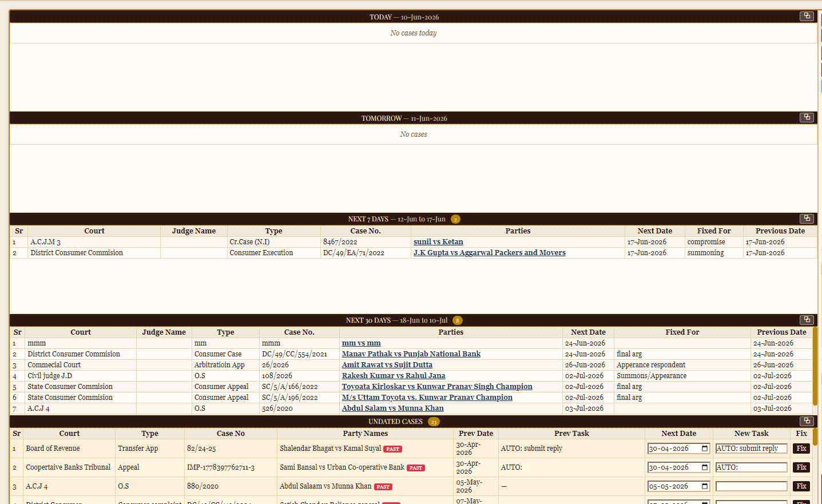The width and height of the screenshot is (822, 504).
Task: Select case number DC/49/EA/71/2022 cell
Action: tap(366, 253)
